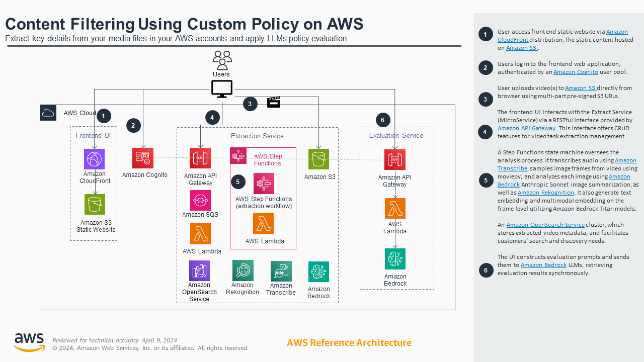Select AWS Lambda icon in Evaluation Service
This screenshot has width=644, height=362.
(395, 208)
